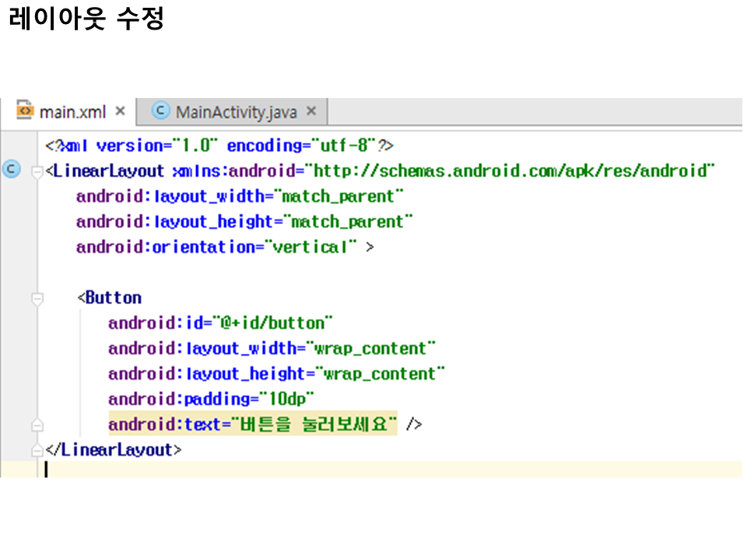Click the "10dp" padding value
This screenshot has width=747, height=560.
tap(288, 400)
